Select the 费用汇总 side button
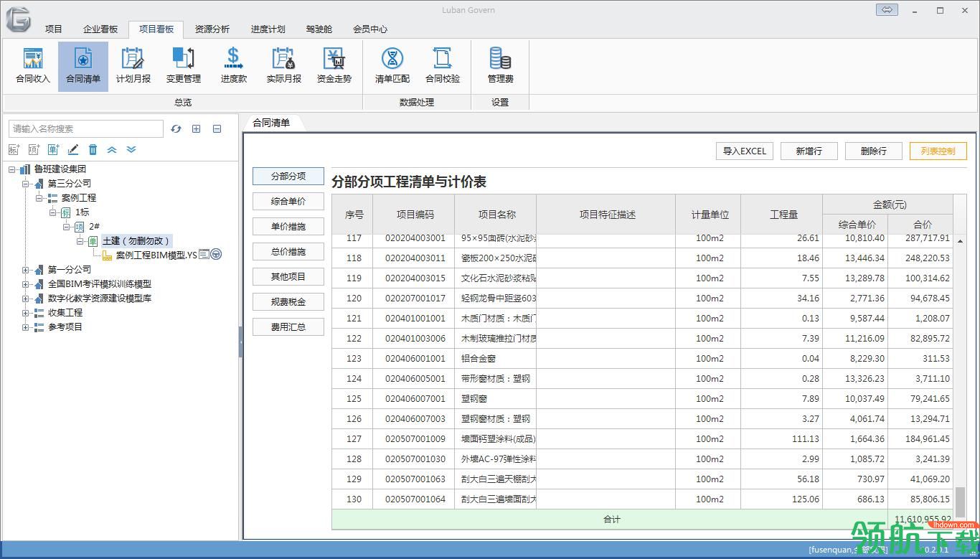The width and height of the screenshot is (980, 559). 288,327
